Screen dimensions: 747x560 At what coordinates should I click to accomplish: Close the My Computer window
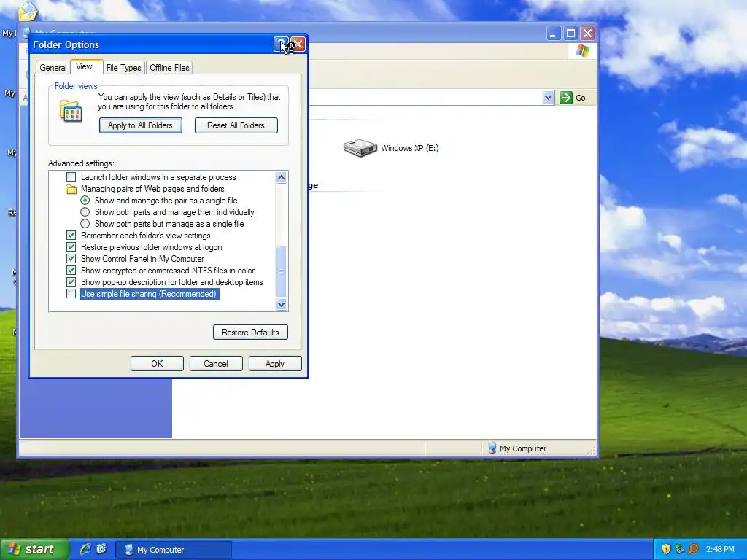(x=588, y=34)
